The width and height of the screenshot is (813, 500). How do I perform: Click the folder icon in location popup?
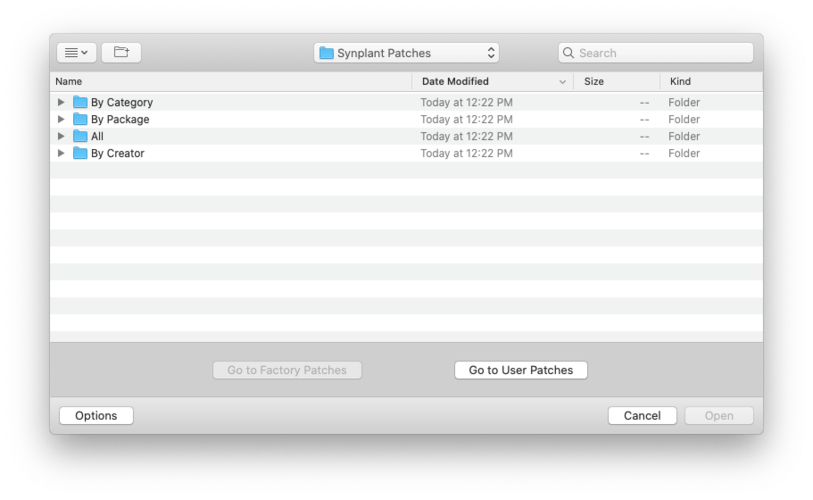point(326,53)
